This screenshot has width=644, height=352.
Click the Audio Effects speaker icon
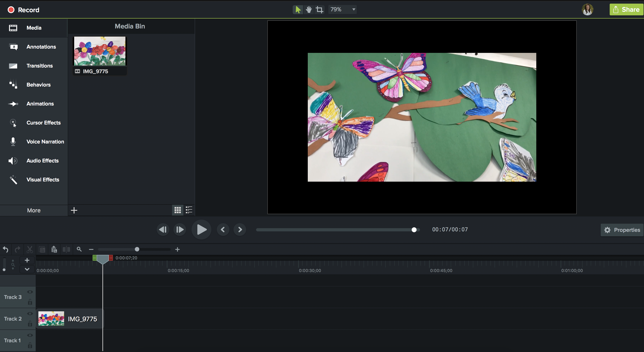click(13, 161)
